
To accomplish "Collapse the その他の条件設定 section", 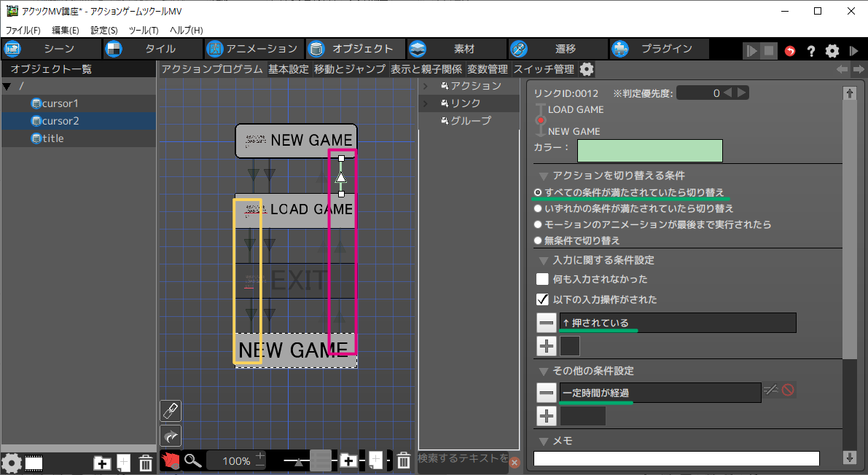I will tap(543, 371).
